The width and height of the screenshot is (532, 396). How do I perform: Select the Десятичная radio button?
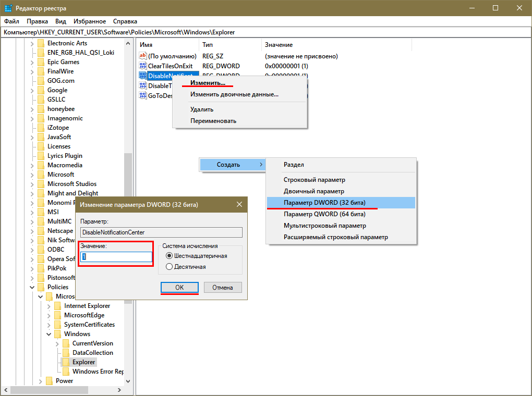pyautogui.click(x=169, y=267)
